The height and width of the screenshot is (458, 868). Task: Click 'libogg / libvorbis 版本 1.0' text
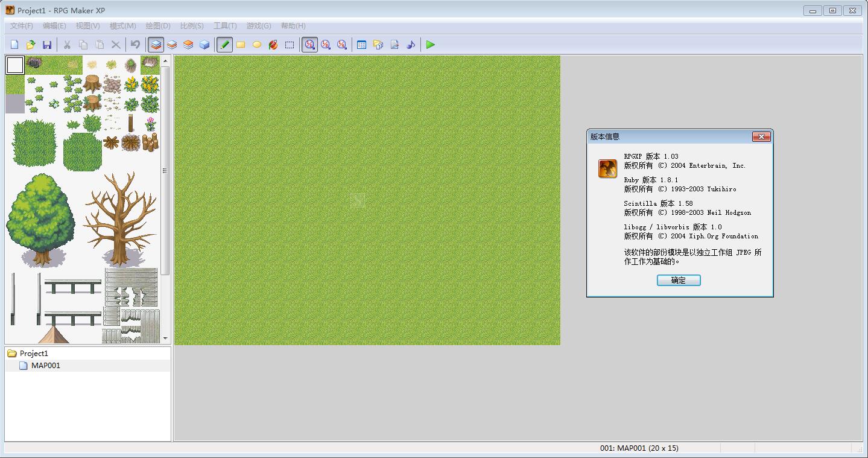(x=673, y=227)
